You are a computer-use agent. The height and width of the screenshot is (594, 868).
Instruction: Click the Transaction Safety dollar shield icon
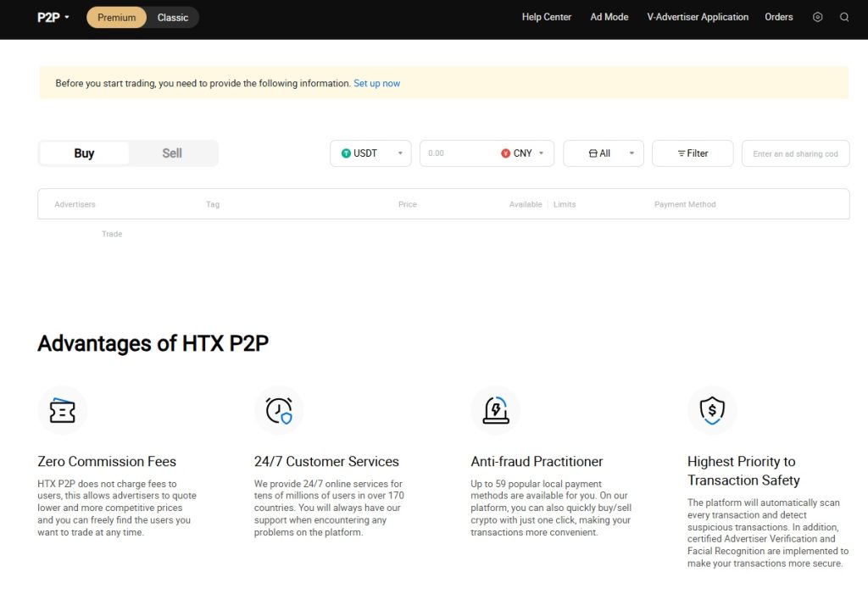click(x=712, y=410)
